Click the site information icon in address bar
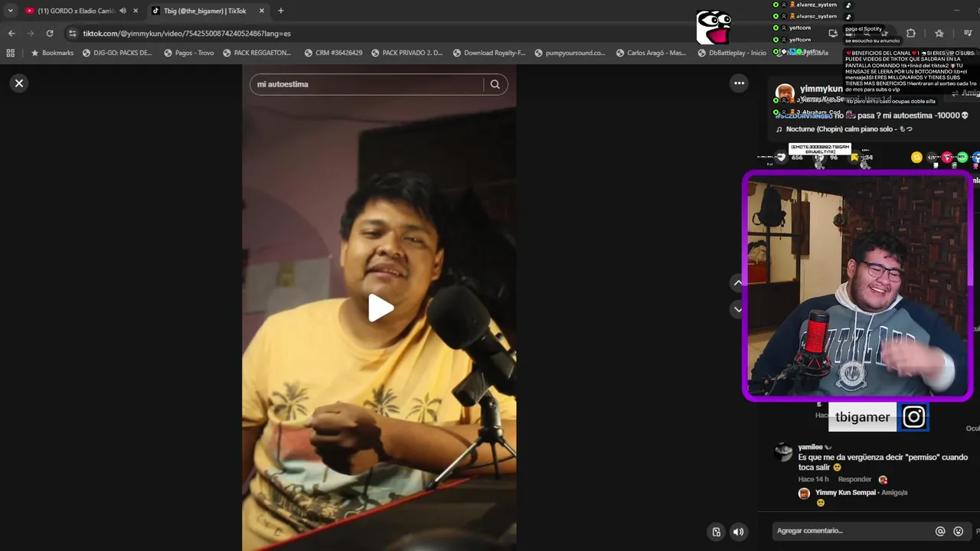980x551 pixels. pos(72,34)
